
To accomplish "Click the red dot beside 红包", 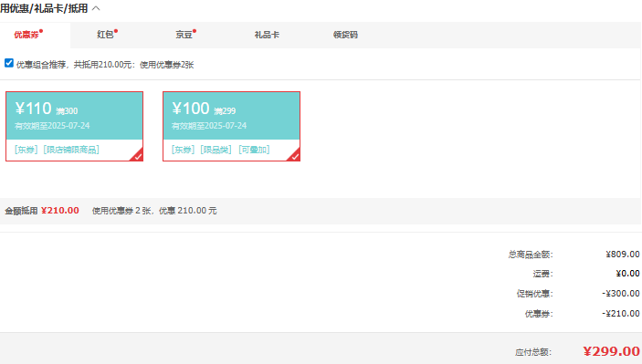I will pyautogui.click(x=116, y=31).
